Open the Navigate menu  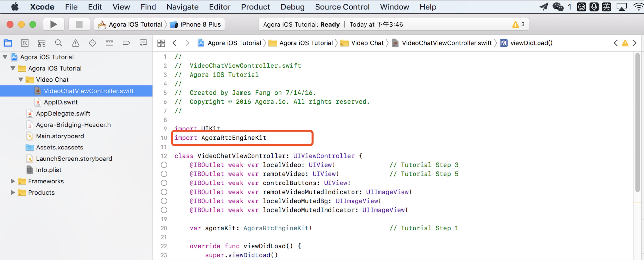coord(182,7)
